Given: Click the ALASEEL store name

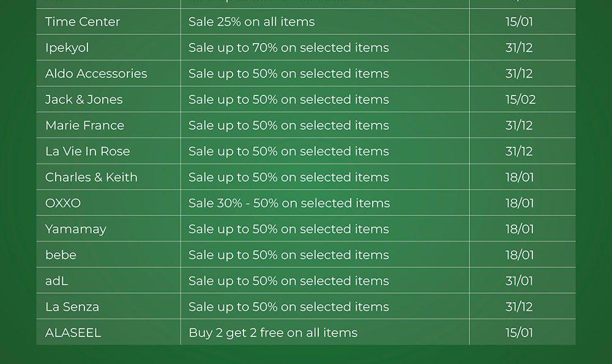Looking at the screenshot, I should pyautogui.click(x=73, y=333).
